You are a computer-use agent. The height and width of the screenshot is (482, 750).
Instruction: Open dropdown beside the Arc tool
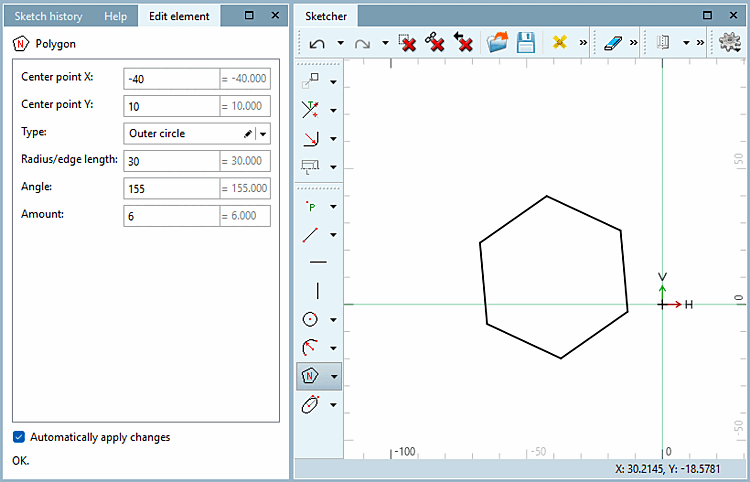pos(333,348)
